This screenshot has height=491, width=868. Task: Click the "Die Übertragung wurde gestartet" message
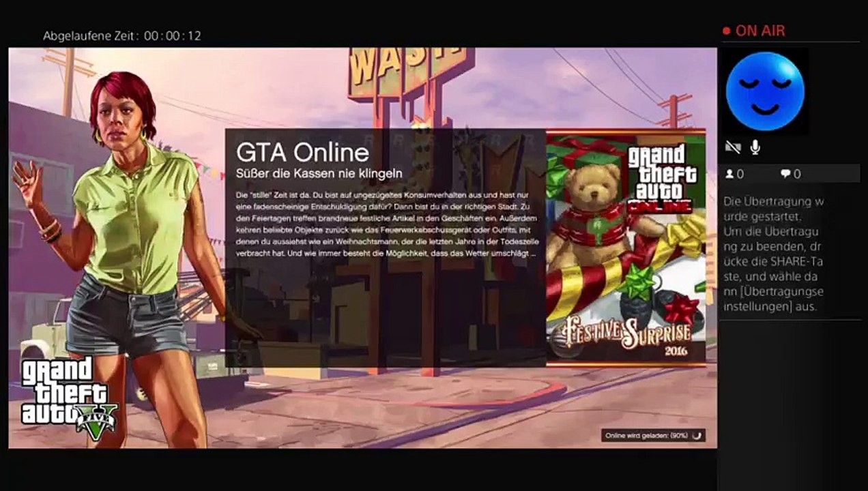[x=774, y=210]
